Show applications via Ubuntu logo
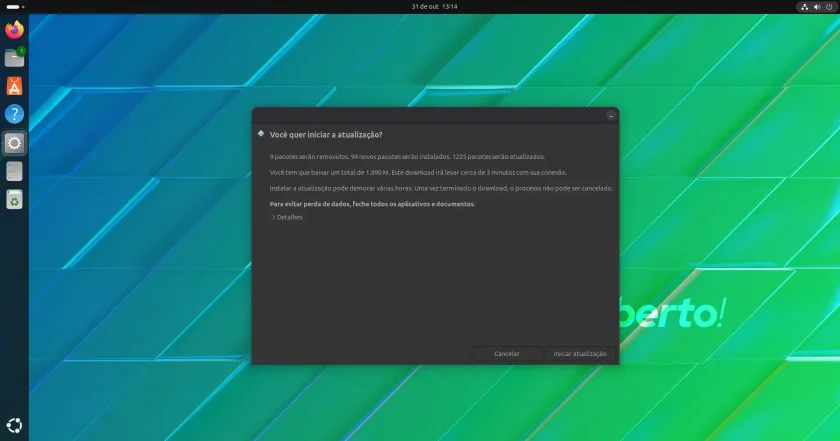 pyautogui.click(x=14, y=425)
